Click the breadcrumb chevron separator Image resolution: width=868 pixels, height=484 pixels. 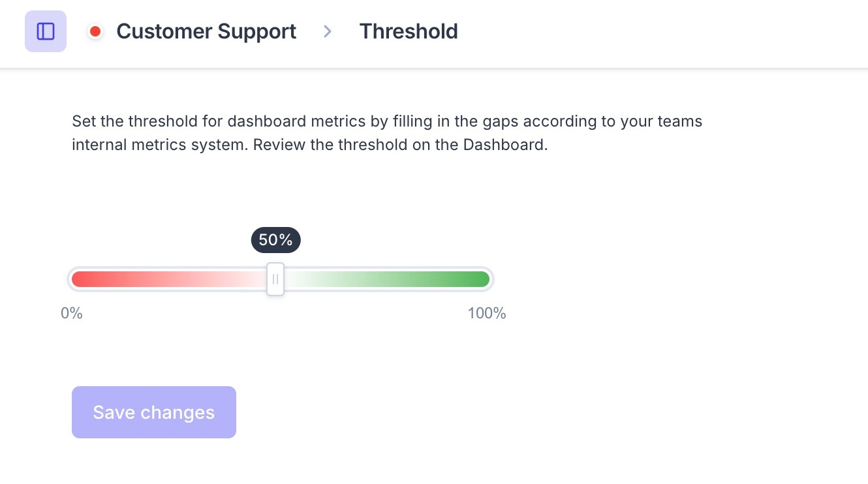(328, 31)
